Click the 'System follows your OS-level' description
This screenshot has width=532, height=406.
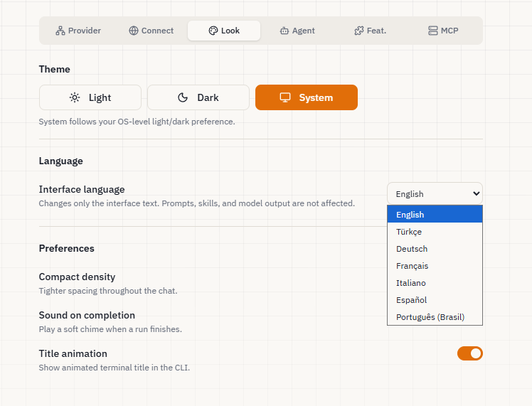tap(137, 122)
